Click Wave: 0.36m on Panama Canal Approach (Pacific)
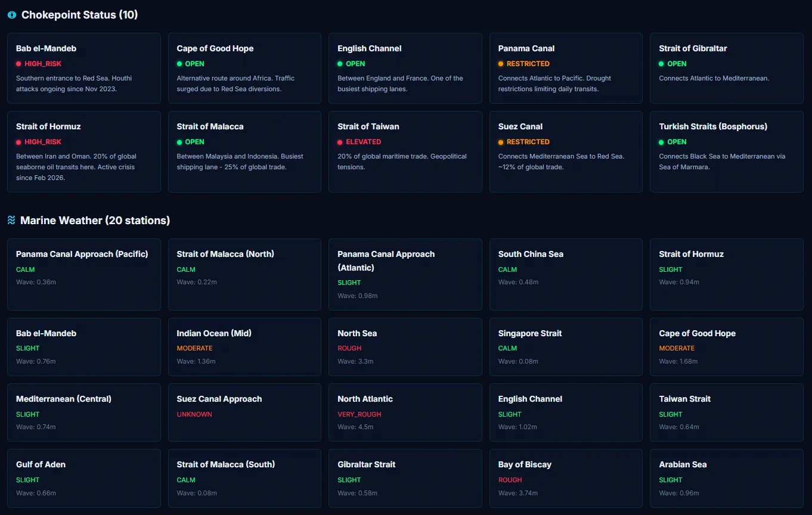 (x=36, y=282)
